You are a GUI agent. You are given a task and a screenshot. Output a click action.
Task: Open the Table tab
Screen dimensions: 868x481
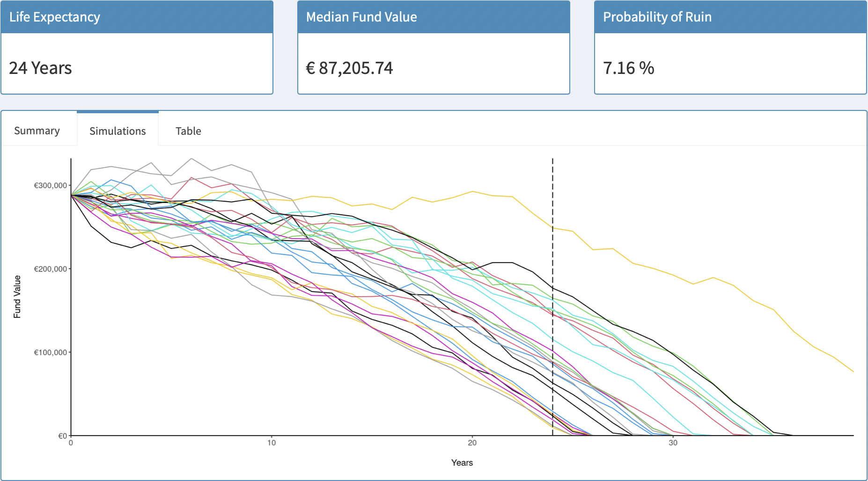point(188,131)
